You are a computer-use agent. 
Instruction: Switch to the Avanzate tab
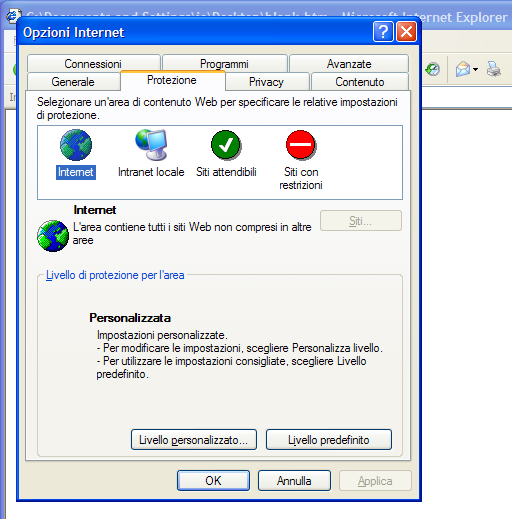click(x=349, y=63)
